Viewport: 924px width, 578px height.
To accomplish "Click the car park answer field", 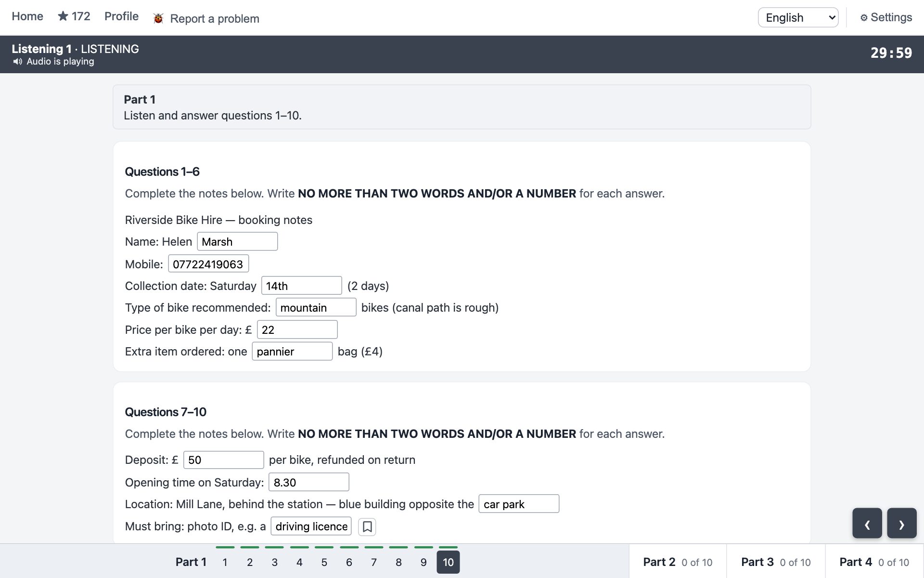I will (x=519, y=504).
